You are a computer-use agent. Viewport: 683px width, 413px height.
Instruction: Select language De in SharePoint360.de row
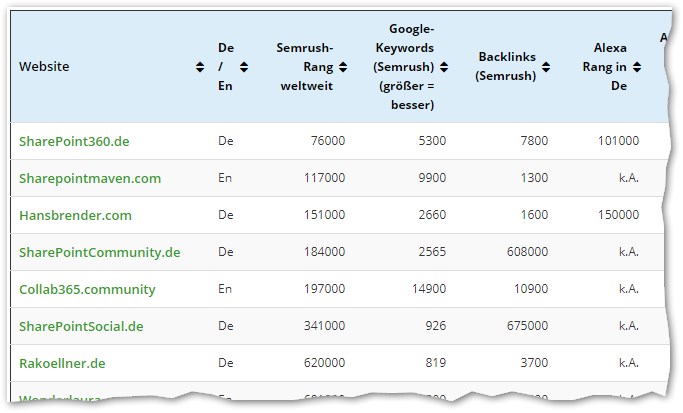click(226, 141)
